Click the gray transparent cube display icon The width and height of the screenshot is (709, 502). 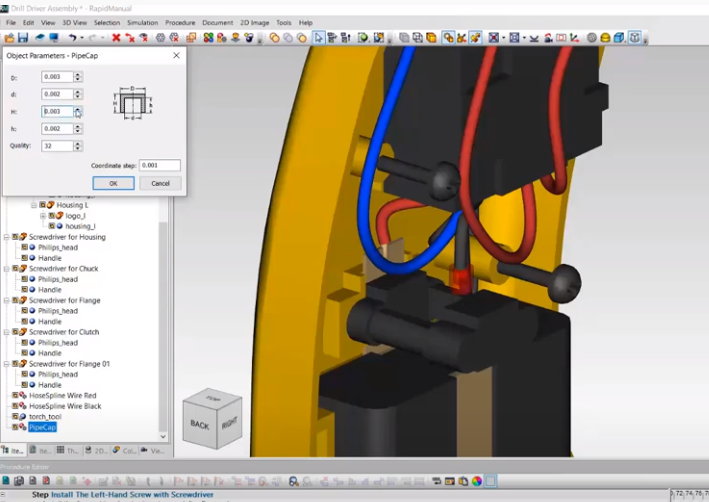(x=404, y=38)
